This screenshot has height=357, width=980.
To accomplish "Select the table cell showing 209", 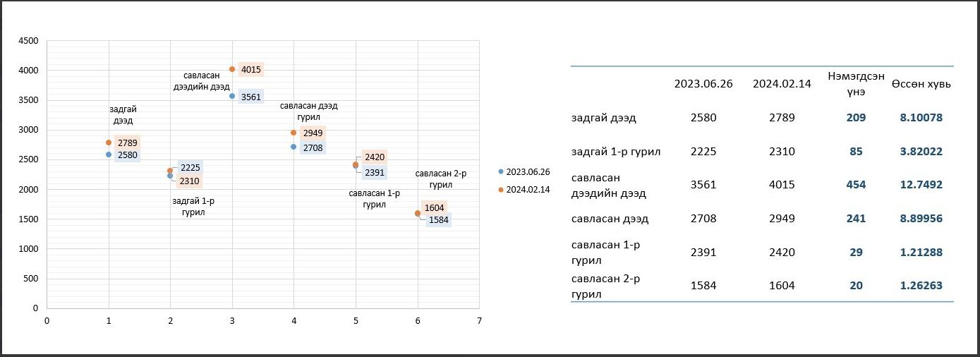I will [857, 118].
